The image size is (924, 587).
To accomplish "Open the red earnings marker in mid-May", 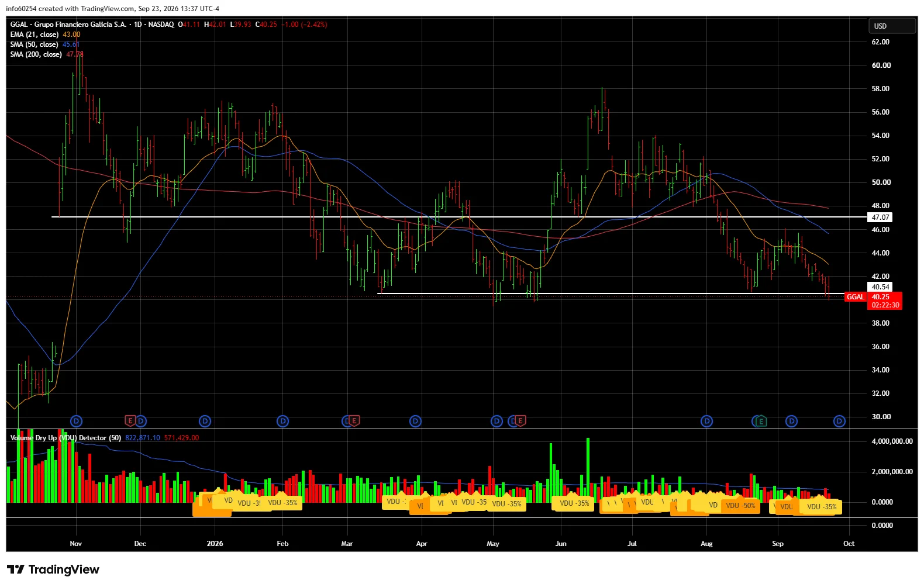I will pos(520,421).
